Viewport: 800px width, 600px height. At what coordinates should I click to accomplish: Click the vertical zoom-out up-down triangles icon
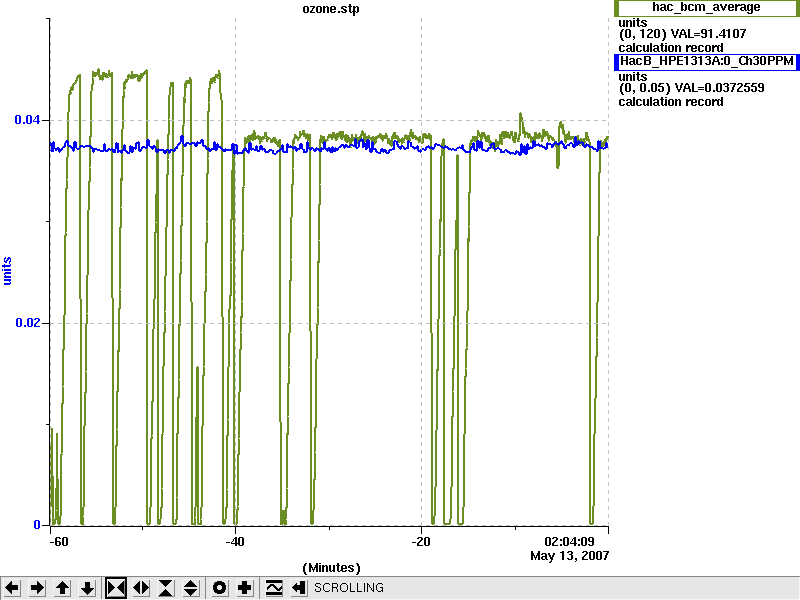point(191,588)
